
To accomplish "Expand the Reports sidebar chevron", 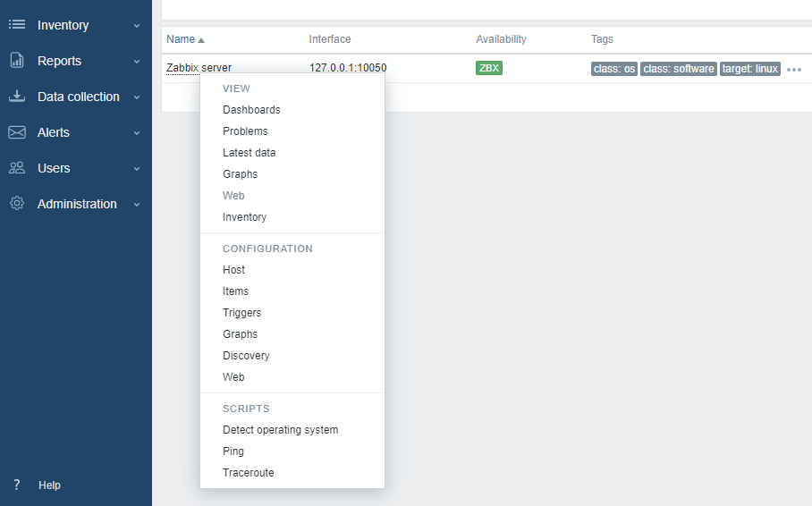I will coord(137,61).
